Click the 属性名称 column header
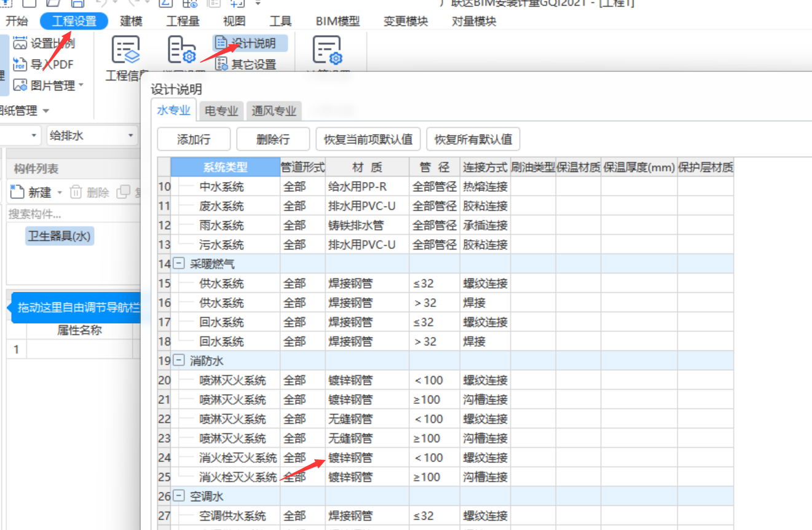 pyautogui.click(x=79, y=330)
